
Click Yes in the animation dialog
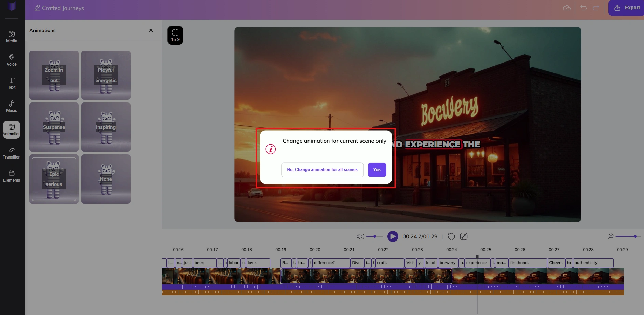[x=377, y=170]
